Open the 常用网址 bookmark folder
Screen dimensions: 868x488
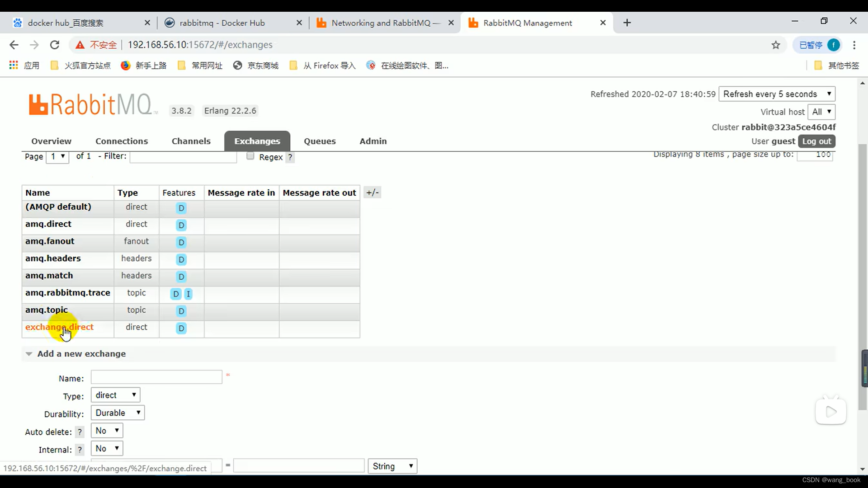pos(200,66)
